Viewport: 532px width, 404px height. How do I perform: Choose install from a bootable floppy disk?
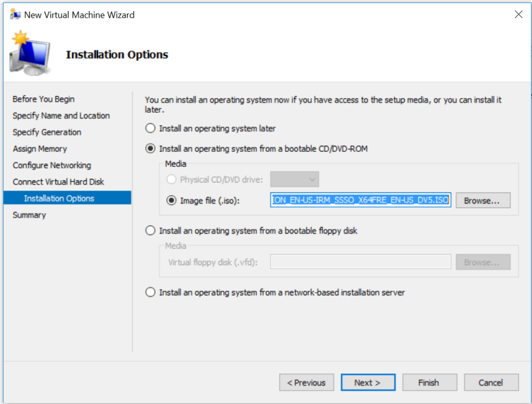click(x=150, y=230)
